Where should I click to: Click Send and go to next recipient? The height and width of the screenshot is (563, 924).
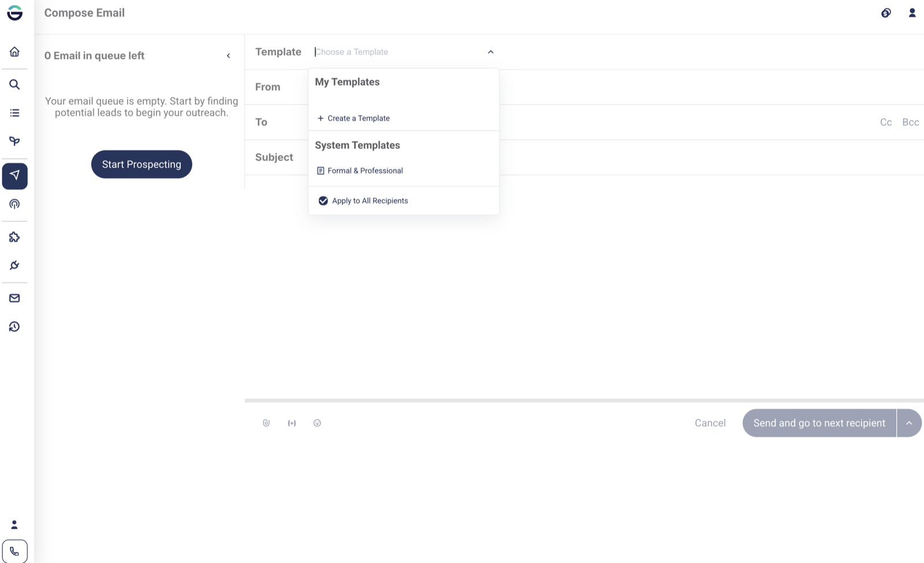coord(819,423)
